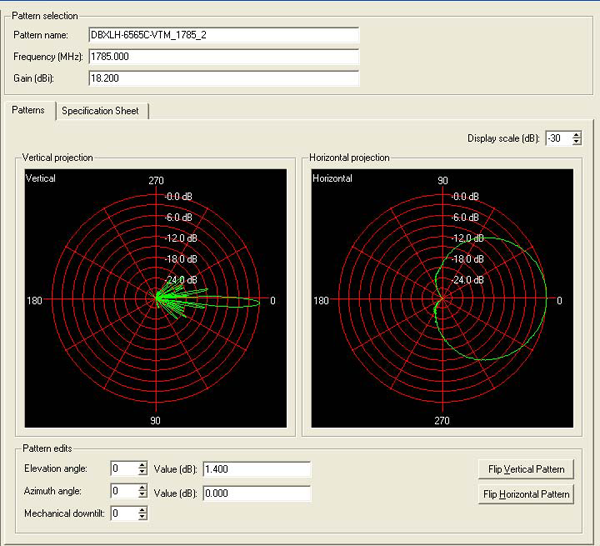Decrease the Display scale spinner value
The height and width of the screenshot is (546, 600).
(x=577, y=143)
